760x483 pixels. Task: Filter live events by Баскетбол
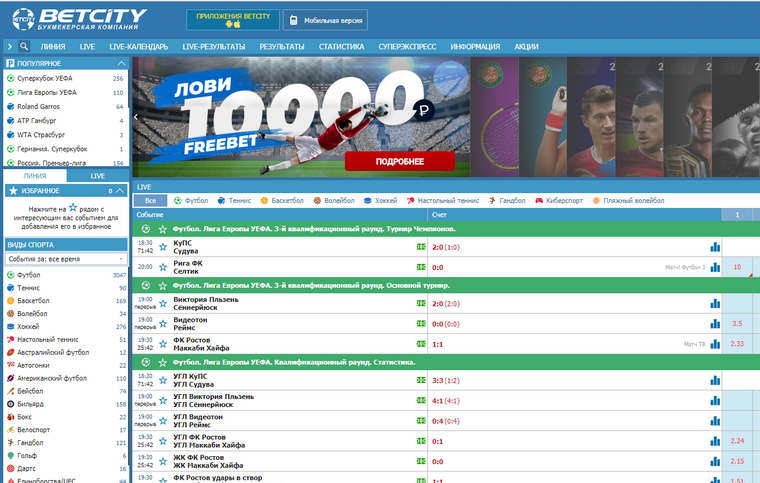282,201
